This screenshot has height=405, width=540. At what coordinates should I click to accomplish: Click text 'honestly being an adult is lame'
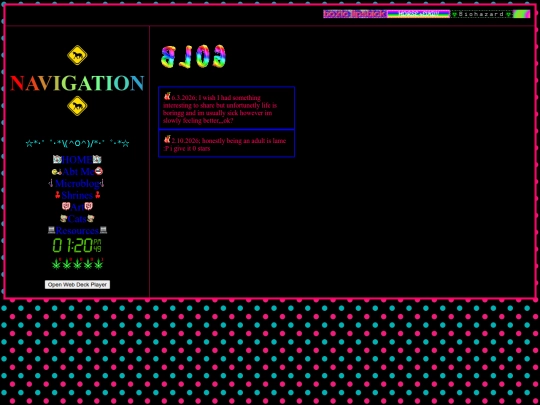244,141
